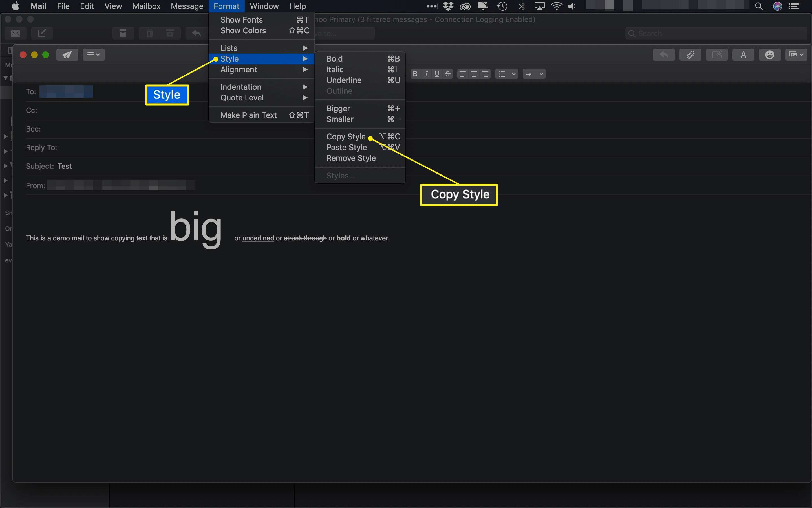Align text left in format bar
This screenshot has height=508, width=812.
pos(462,74)
